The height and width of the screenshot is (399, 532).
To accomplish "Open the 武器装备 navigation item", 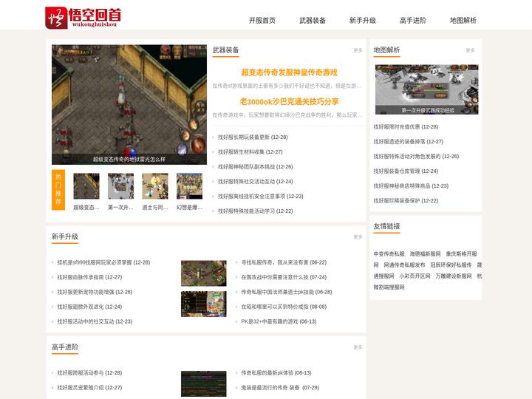I will click(x=313, y=21).
